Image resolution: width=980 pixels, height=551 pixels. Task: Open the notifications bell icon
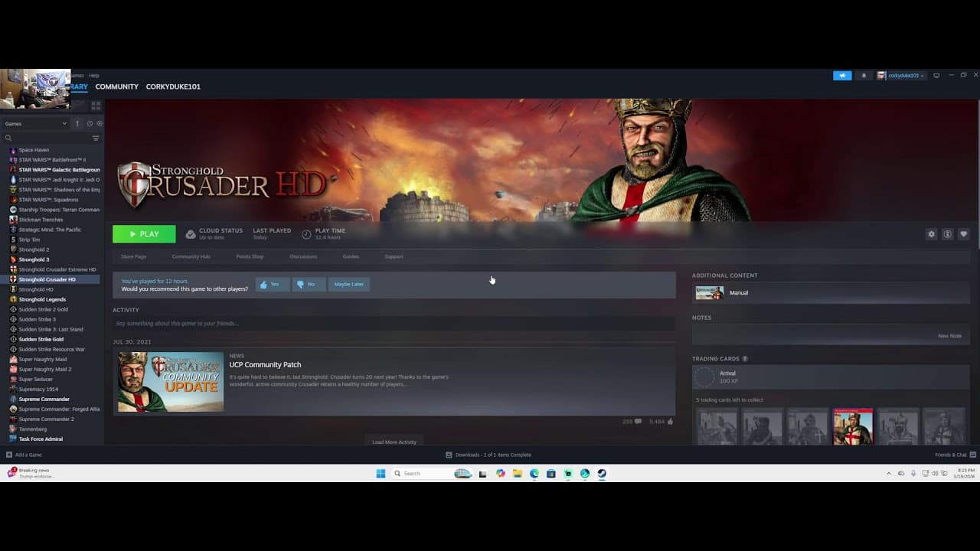point(864,76)
